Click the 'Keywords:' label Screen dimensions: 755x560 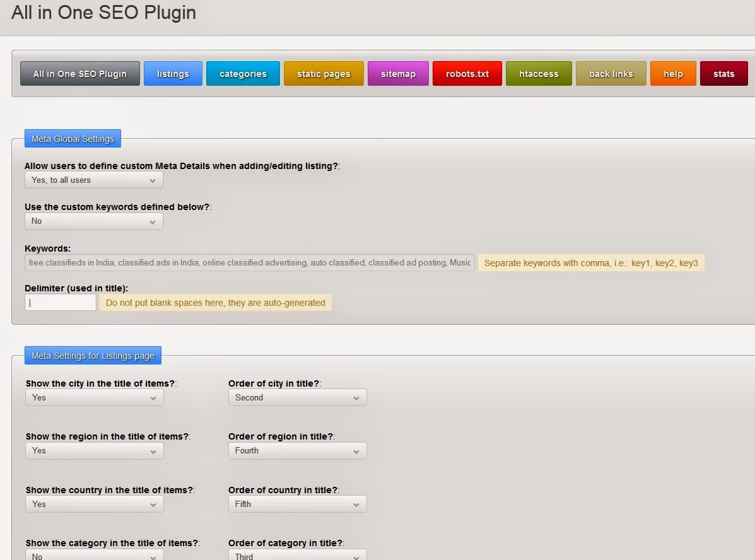pos(48,248)
